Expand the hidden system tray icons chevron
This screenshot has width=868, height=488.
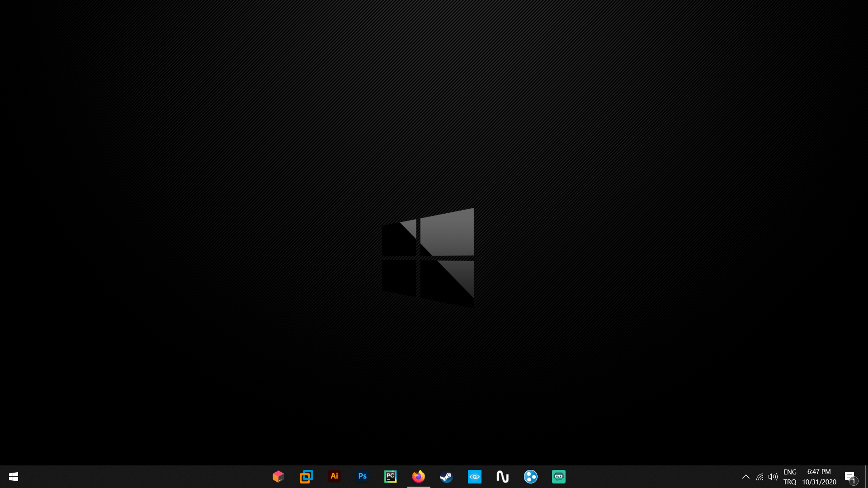[746, 477]
